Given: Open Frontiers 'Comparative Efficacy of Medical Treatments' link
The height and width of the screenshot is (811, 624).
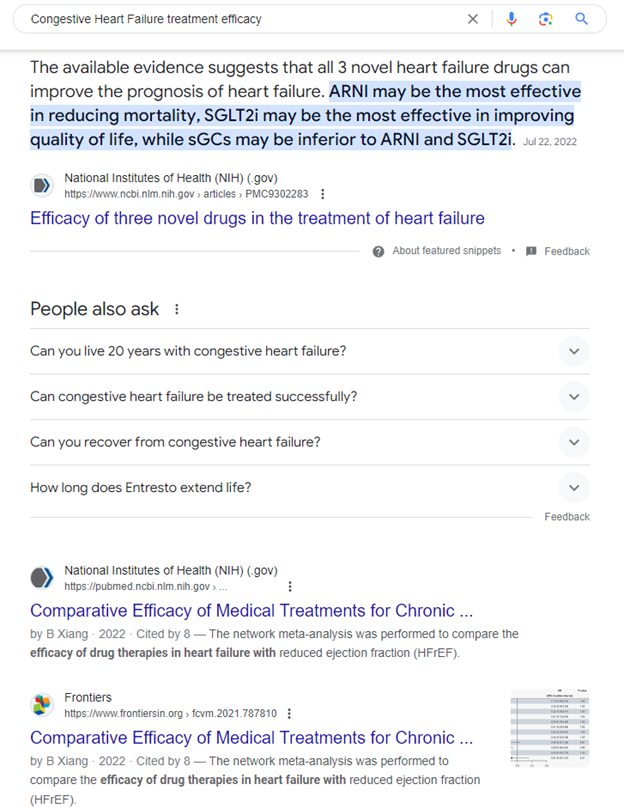Looking at the screenshot, I should [x=251, y=738].
